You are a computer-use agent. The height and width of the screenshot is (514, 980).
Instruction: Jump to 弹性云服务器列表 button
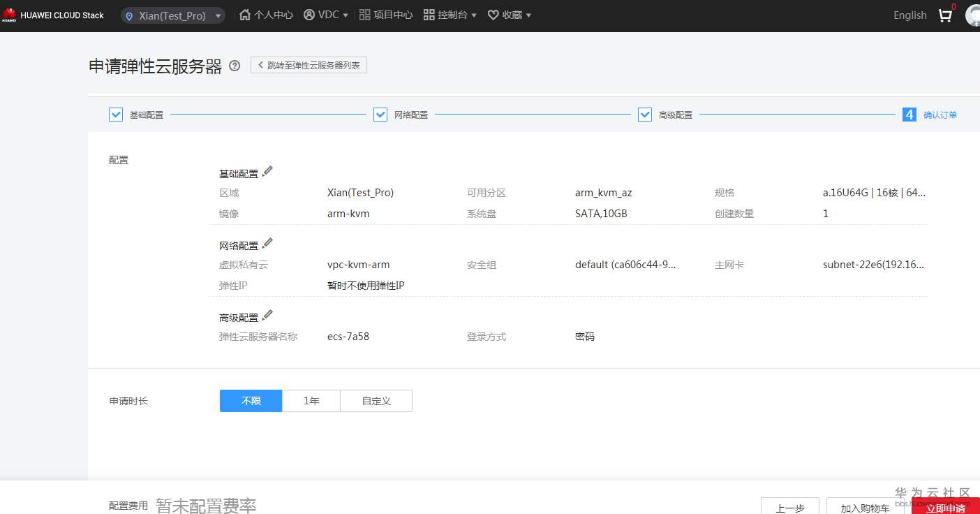coord(309,65)
